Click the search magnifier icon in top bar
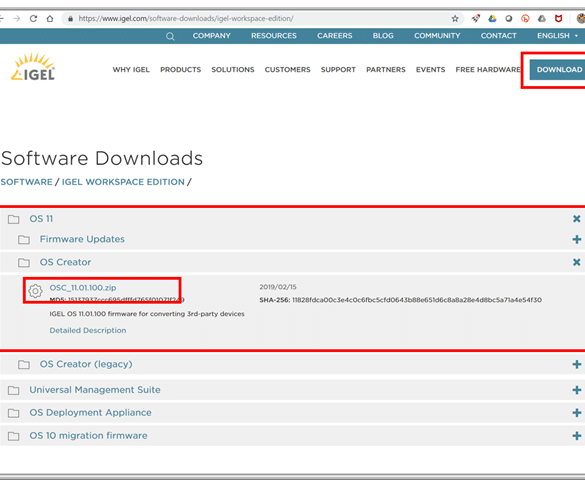 [170, 36]
